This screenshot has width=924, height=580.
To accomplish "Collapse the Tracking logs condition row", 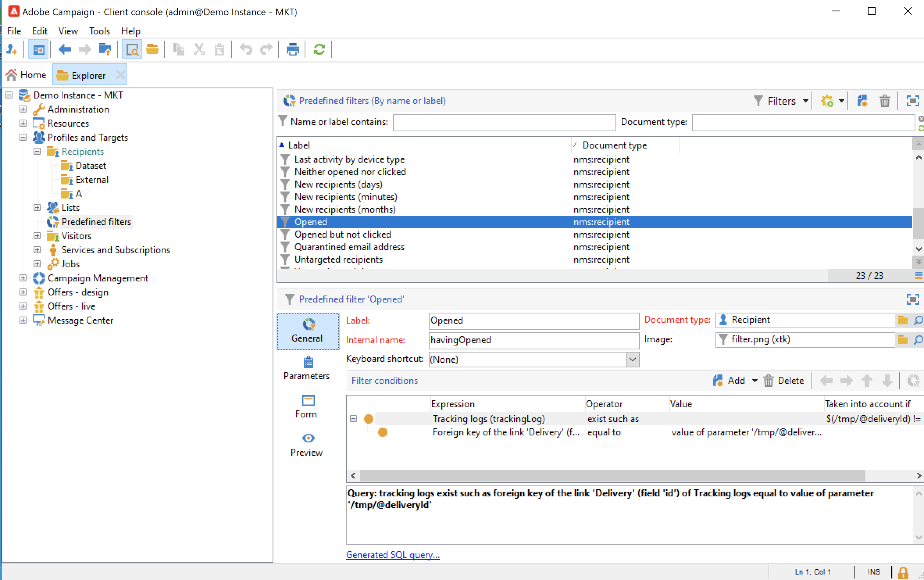I will [x=353, y=419].
